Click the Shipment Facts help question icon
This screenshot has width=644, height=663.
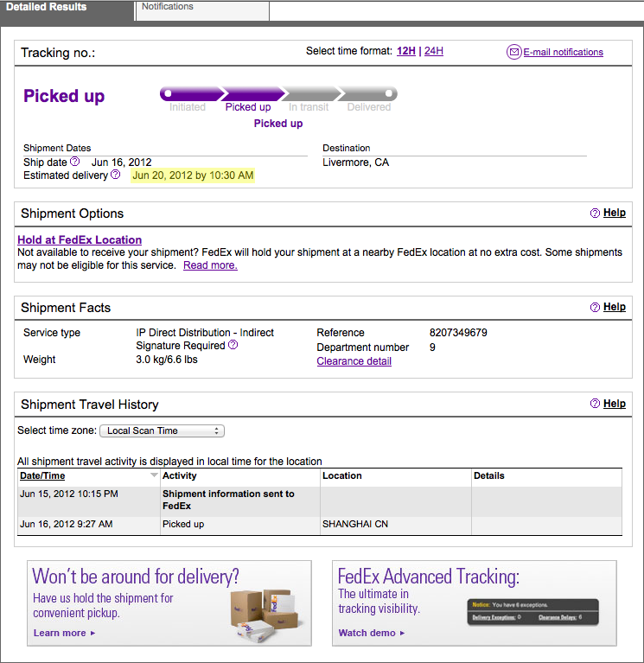click(595, 308)
